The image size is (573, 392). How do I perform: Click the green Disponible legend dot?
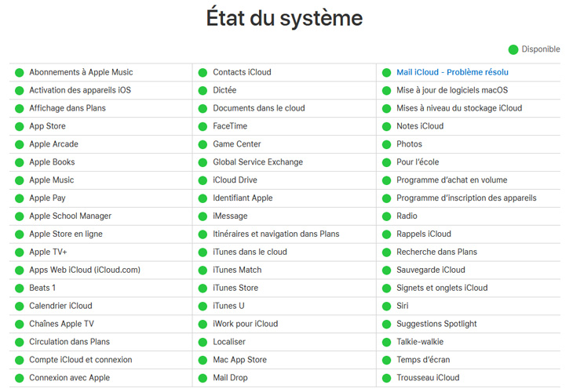tap(513, 49)
